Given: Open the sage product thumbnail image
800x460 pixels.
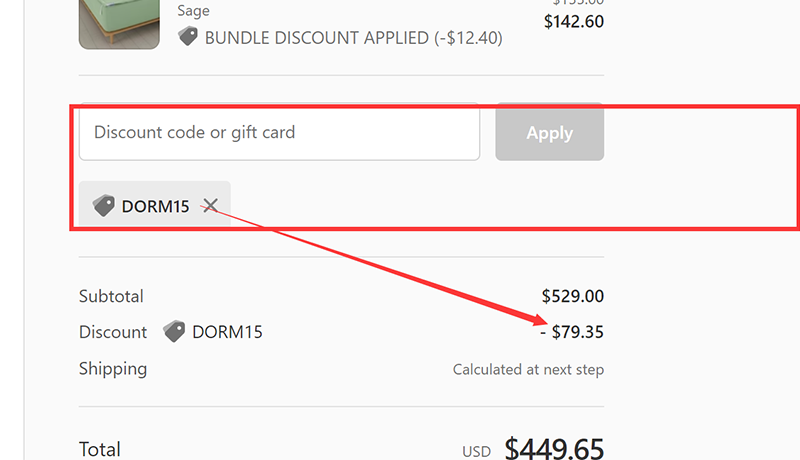Looking at the screenshot, I should (x=119, y=22).
